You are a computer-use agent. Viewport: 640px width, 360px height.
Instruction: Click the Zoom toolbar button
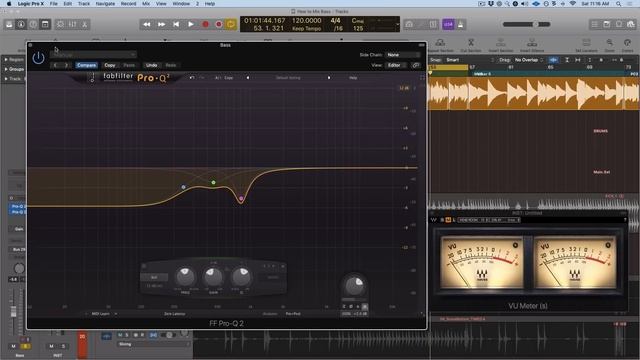(609, 45)
